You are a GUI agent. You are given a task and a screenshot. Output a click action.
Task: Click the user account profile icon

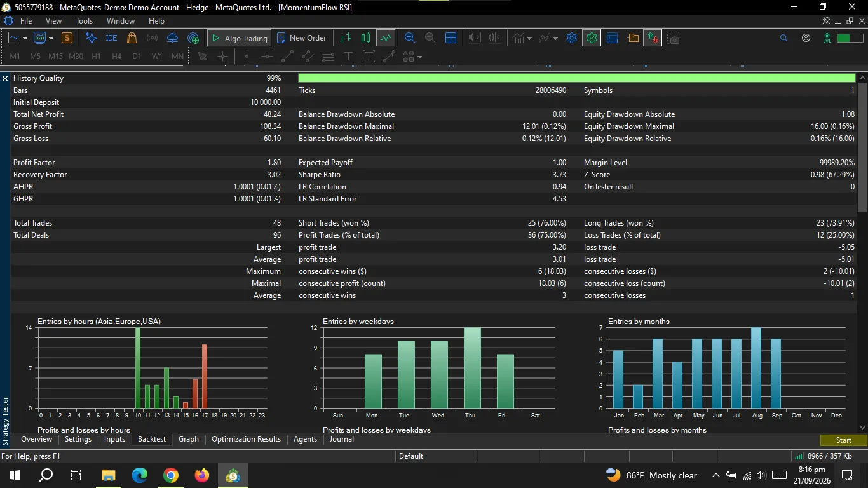coord(806,38)
